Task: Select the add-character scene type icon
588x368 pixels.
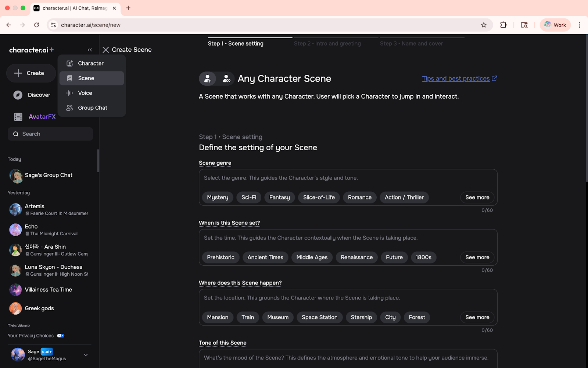Action: [x=208, y=79]
